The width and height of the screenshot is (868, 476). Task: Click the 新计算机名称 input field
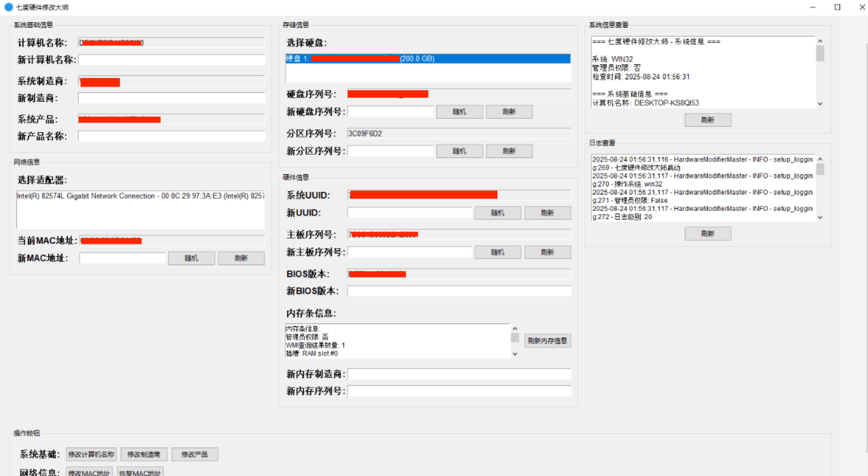pos(172,60)
